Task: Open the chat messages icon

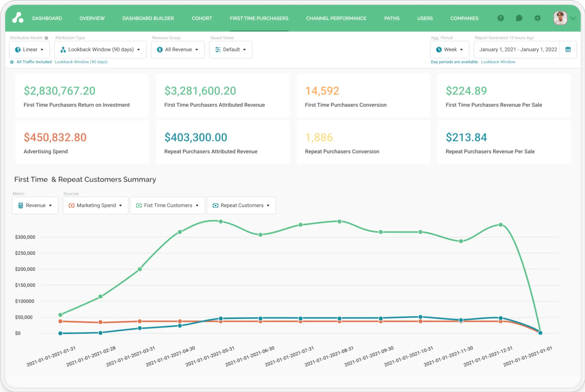Action: 519,18
